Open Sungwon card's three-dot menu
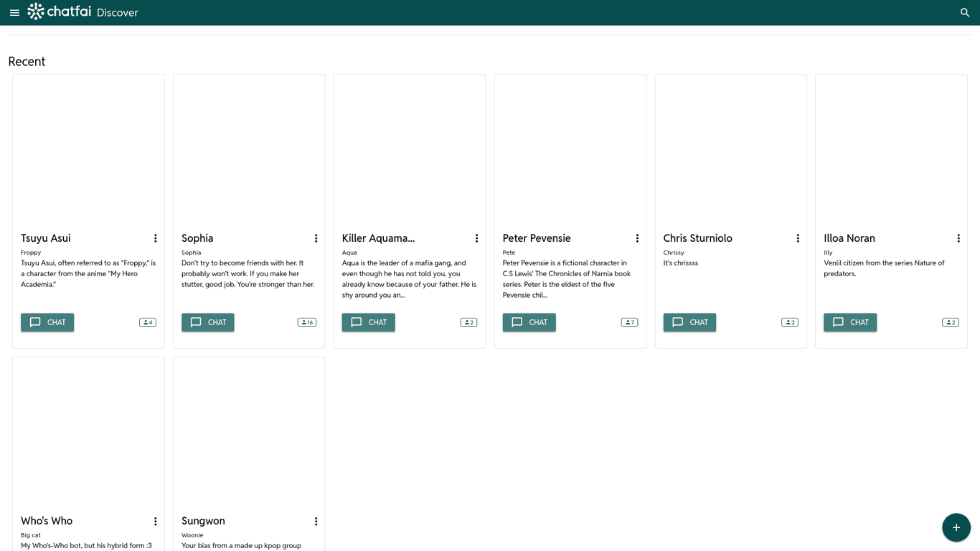The width and height of the screenshot is (980, 551). click(316, 522)
